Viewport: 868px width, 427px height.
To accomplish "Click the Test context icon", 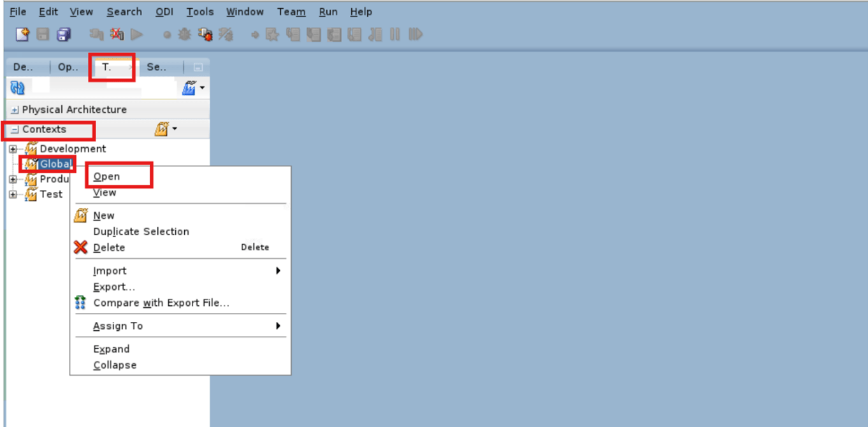I will 31,194.
